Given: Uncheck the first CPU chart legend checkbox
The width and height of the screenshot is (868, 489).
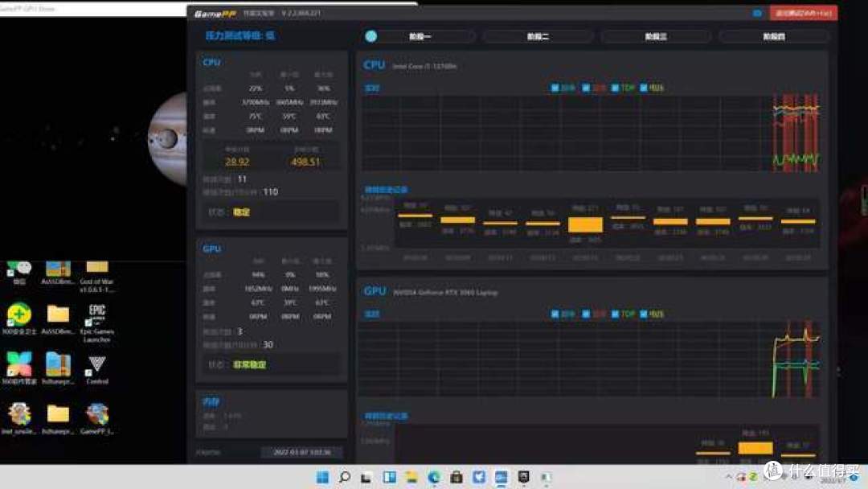Looking at the screenshot, I should pyautogui.click(x=555, y=88).
